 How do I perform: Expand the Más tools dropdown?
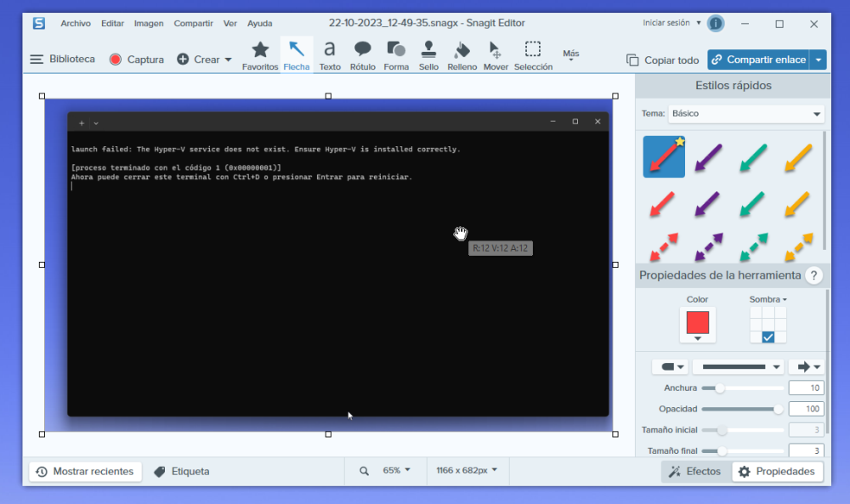click(x=571, y=54)
